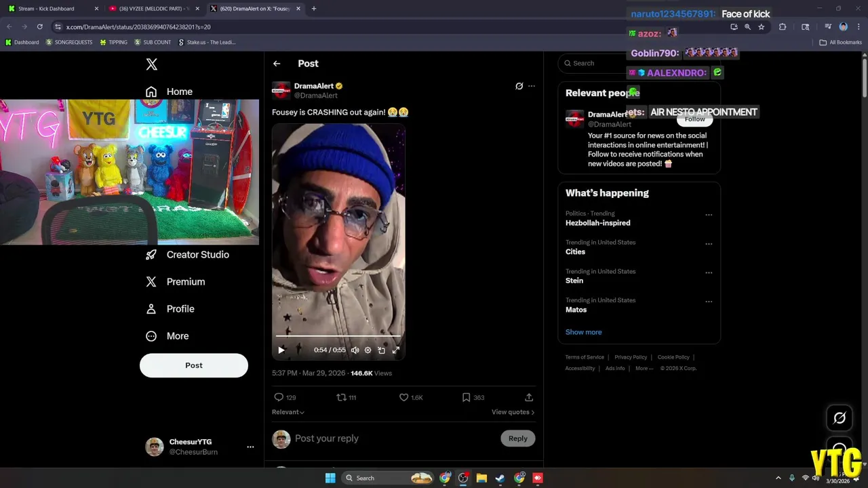Image resolution: width=868 pixels, height=488 pixels.
Task: Open Premium in the sidebar
Action: [176, 282]
